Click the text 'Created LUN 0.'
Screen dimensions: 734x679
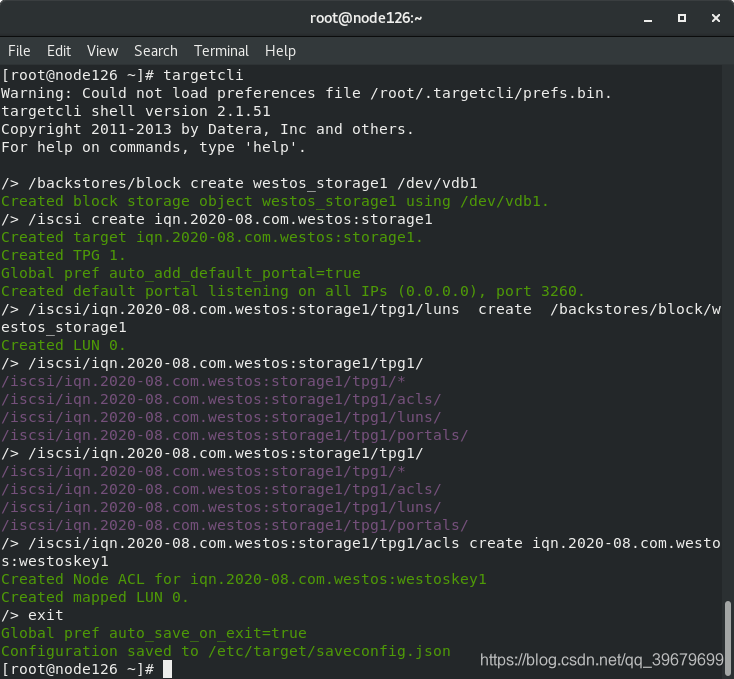(63, 345)
